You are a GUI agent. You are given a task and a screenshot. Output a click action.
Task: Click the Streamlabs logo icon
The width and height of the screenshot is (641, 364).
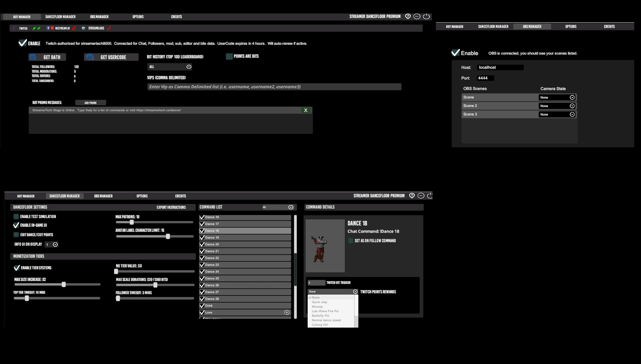(83, 28)
